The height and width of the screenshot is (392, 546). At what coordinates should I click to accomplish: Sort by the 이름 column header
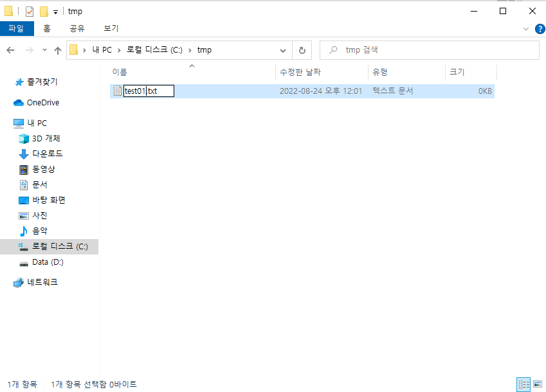[x=120, y=72]
